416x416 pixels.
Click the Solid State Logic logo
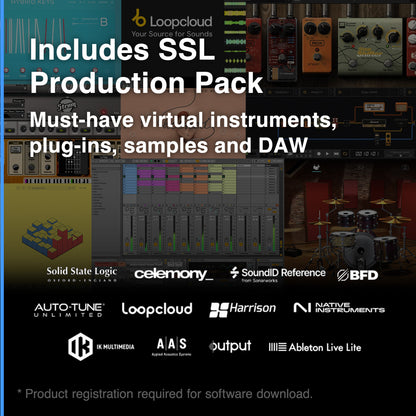(x=82, y=274)
